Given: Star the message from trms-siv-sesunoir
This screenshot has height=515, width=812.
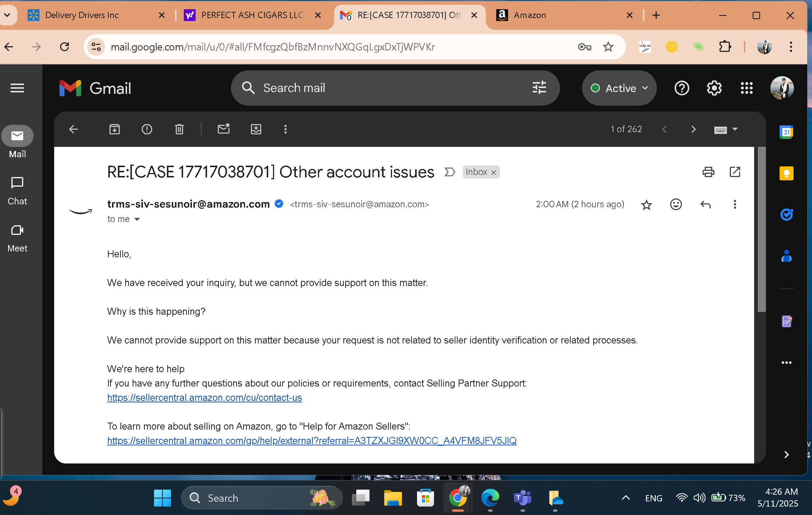Looking at the screenshot, I should pos(647,205).
